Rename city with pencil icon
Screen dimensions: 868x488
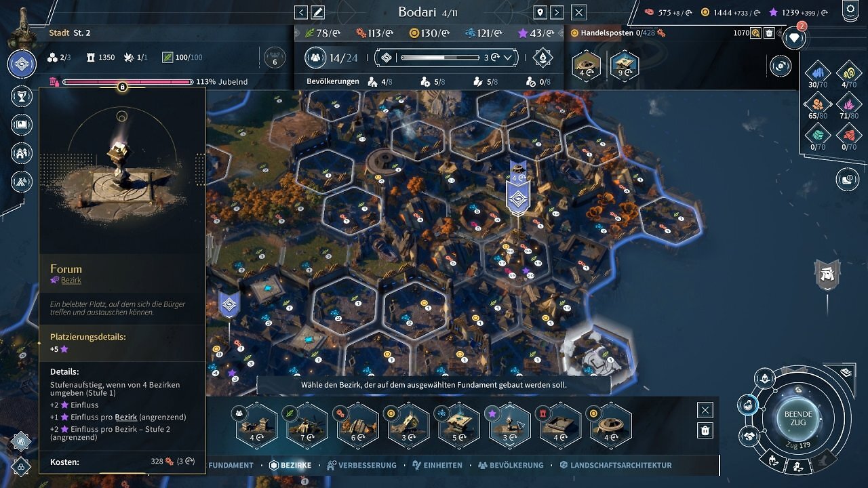pyautogui.click(x=317, y=12)
